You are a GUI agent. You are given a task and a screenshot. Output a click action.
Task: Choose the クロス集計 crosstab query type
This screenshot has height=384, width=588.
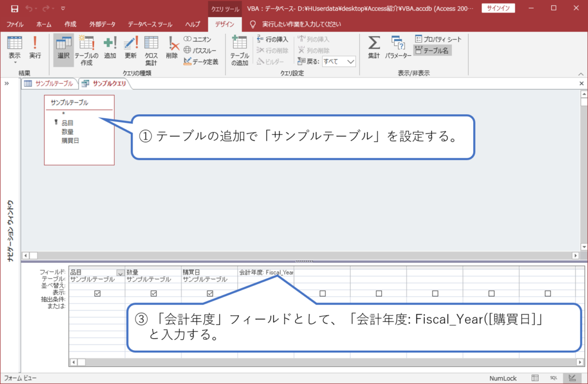[x=151, y=51]
